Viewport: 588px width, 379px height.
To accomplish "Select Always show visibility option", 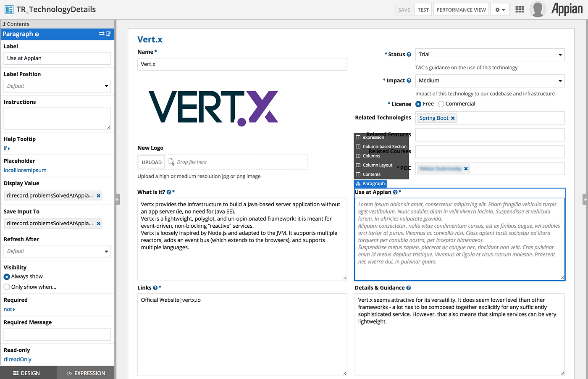I will pyautogui.click(x=7, y=277).
